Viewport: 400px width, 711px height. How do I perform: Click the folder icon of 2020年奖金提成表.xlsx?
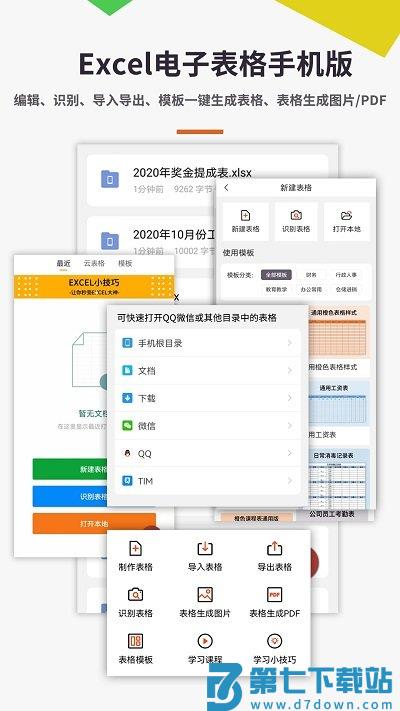110,180
